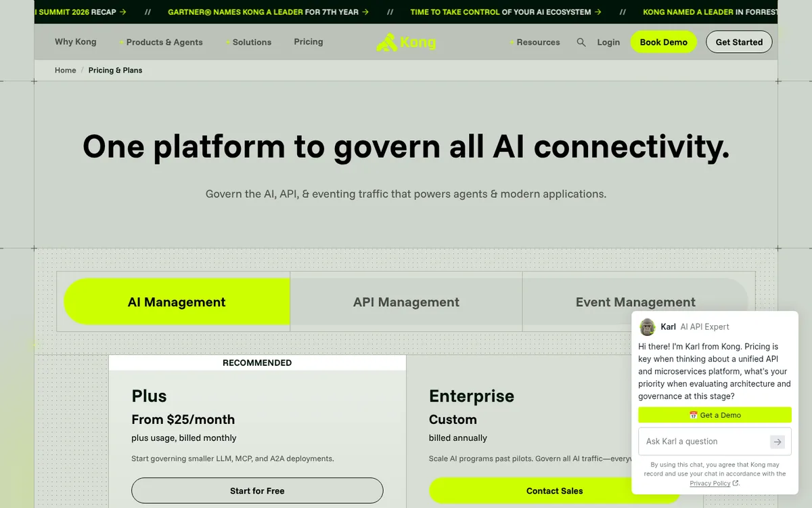Select the AI Management tab

177,302
